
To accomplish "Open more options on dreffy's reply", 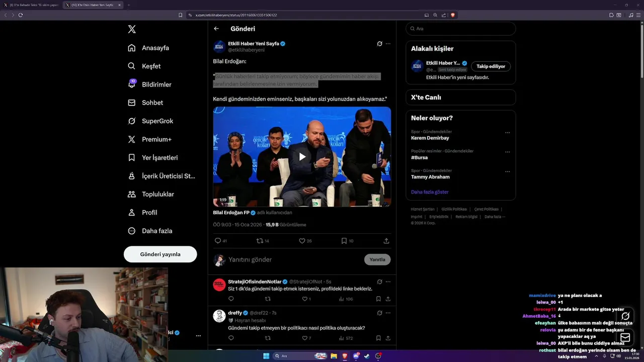I will click(x=388, y=313).
